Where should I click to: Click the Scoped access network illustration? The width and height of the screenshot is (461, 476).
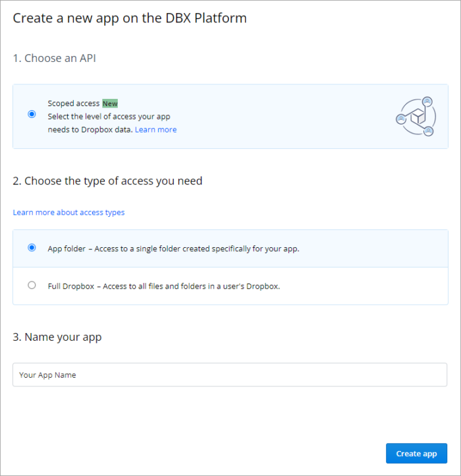pyautogui.click(x=416, y=116)
